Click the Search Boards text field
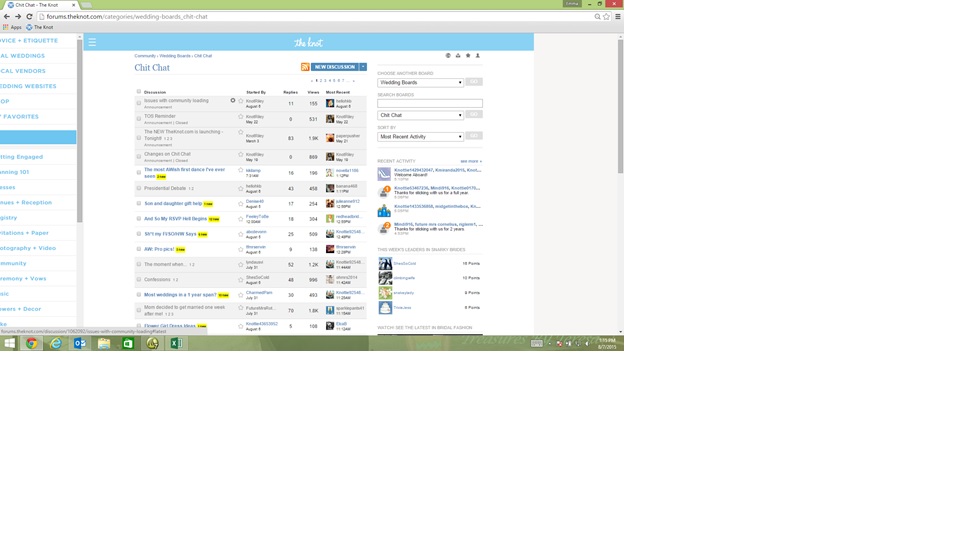This screenshot has width=960, height=540. (430, 103)
